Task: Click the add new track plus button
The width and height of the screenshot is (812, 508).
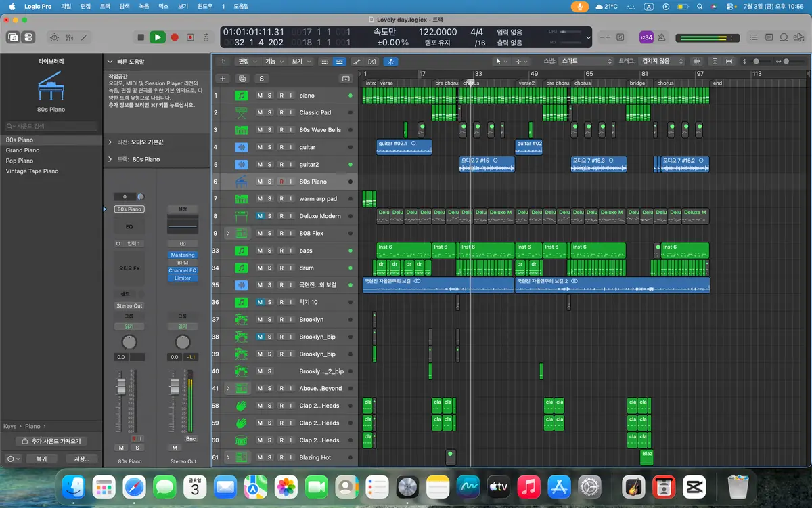Action: pyautogui.click(x=223, y=79)
